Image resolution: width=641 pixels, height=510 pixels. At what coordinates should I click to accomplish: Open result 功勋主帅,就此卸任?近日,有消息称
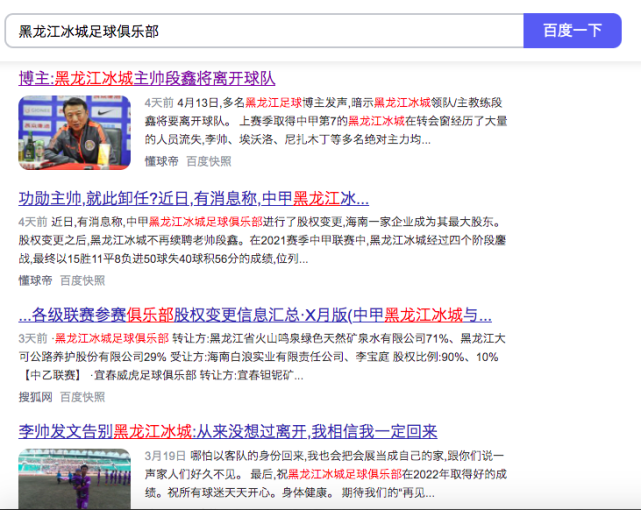point(194,198)
